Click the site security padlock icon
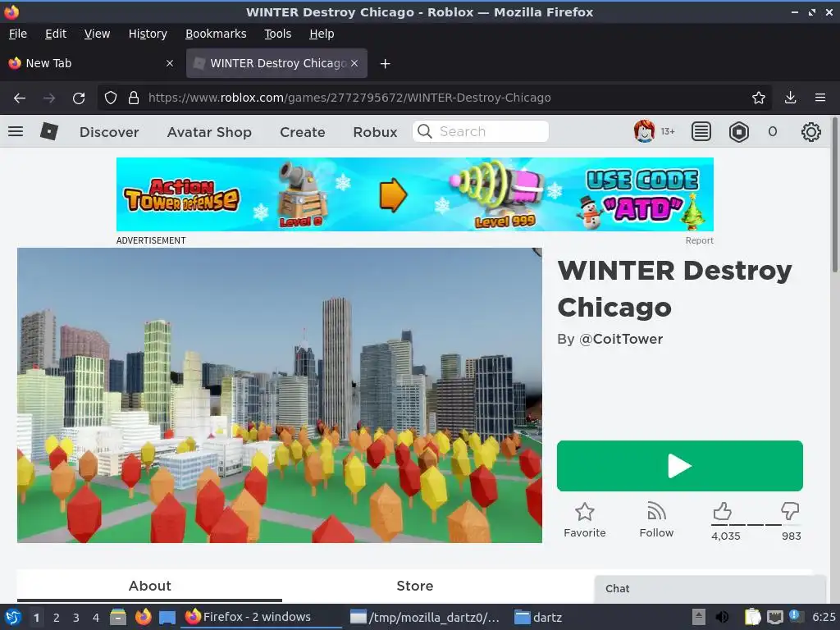840x630 pixels. (x=134, y=98)
